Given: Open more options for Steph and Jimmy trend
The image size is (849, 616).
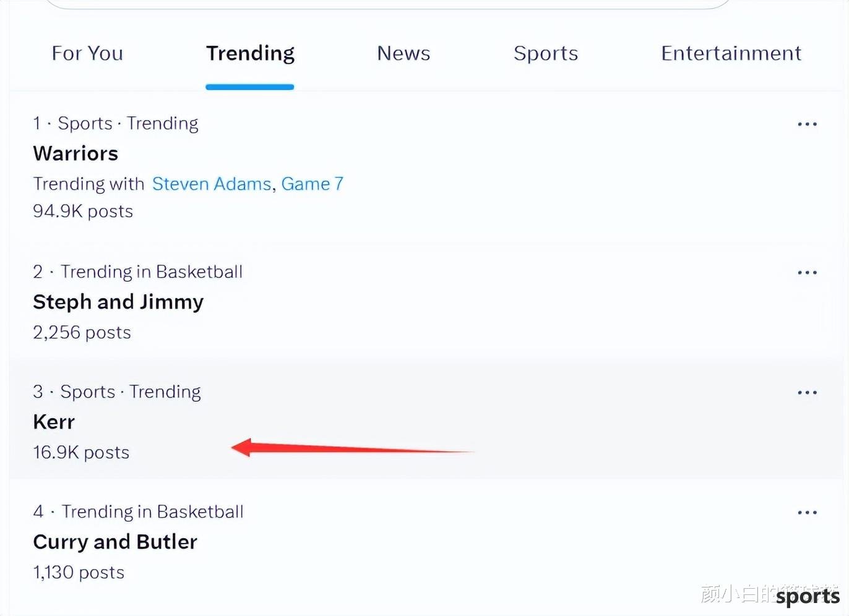Looking at the screenshot, I should click(807, 273).
